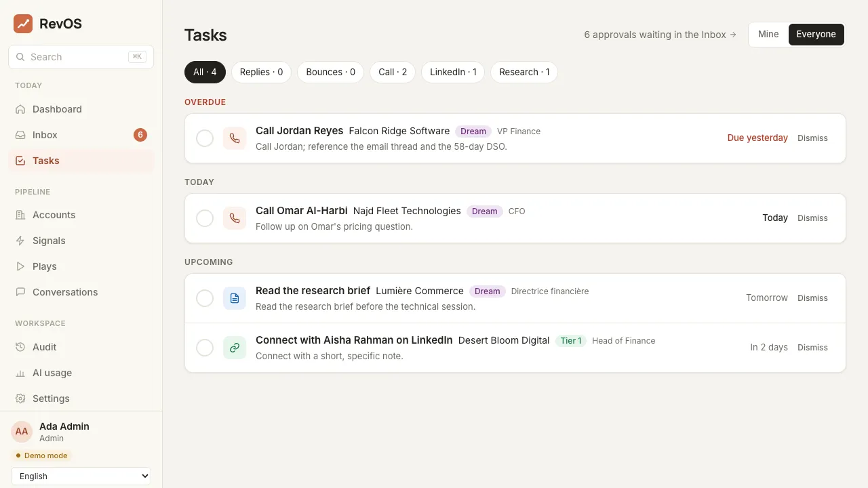Click the Demo mode badge
Screen dimensions: 868x488
(x=41, y=455)
